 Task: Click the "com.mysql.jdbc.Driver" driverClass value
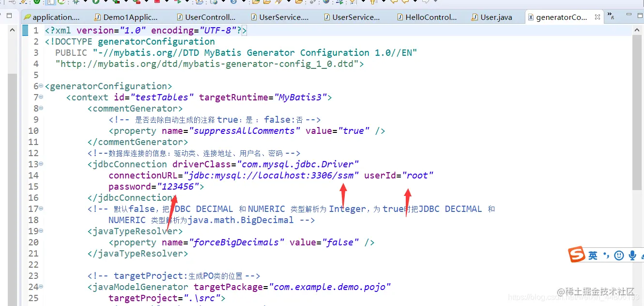[x=298, y=164]
